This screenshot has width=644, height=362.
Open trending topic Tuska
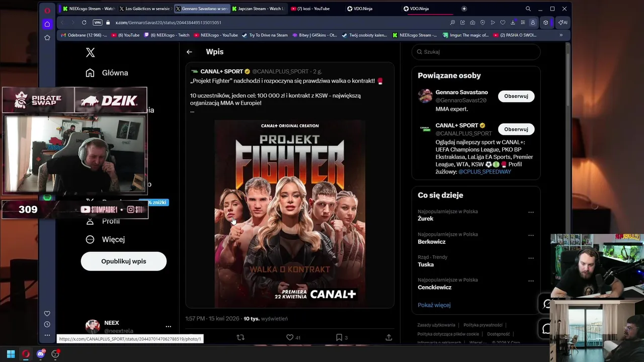pos(426,264)
